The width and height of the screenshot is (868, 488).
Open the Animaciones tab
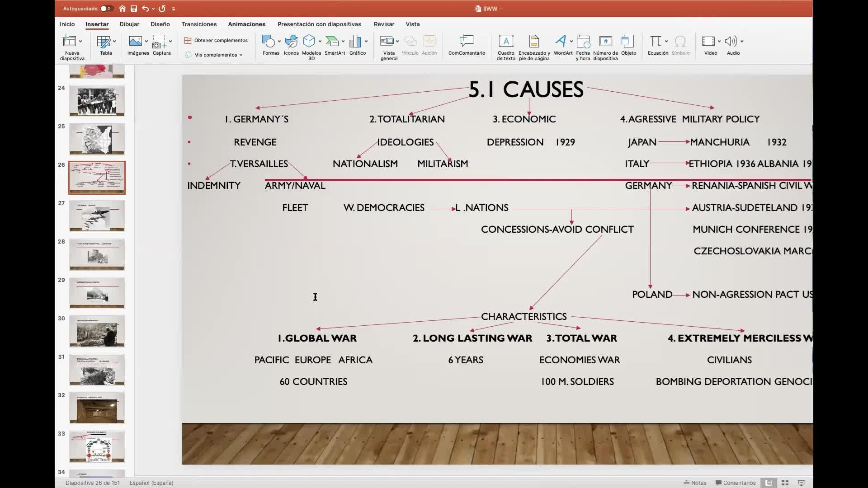tap(246, 24)
